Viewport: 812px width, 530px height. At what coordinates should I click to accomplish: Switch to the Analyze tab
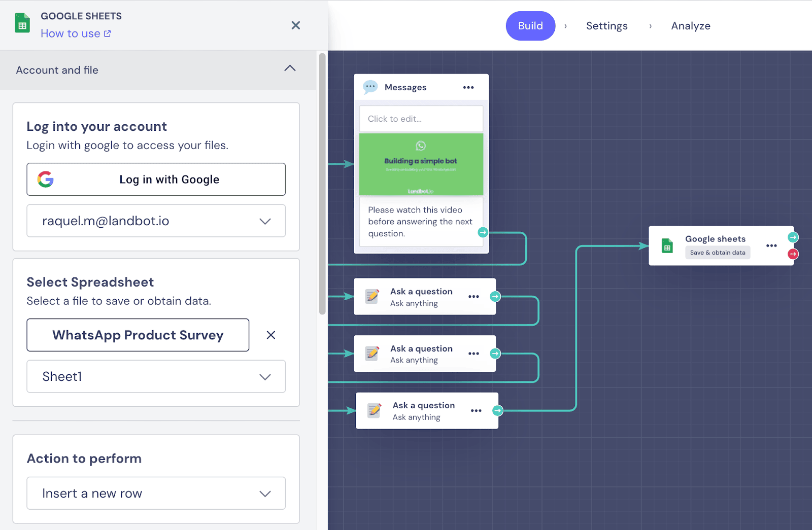(691, 26)
